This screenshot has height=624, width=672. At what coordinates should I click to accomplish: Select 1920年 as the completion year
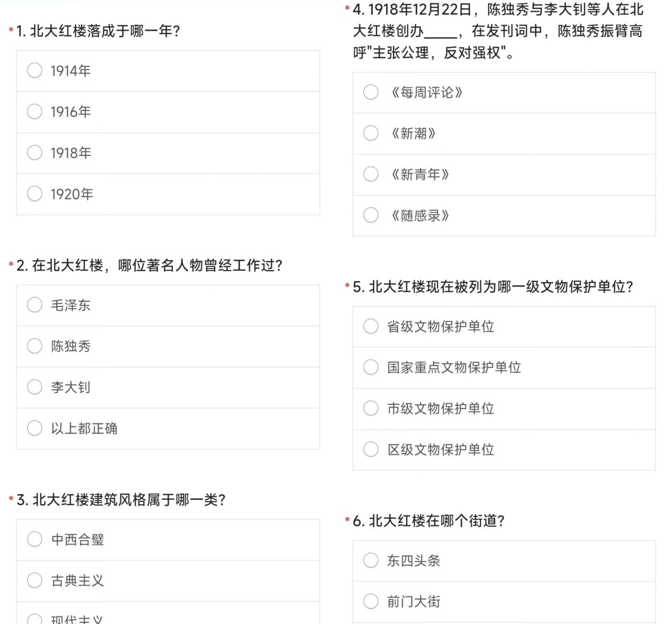click(34, 194)
